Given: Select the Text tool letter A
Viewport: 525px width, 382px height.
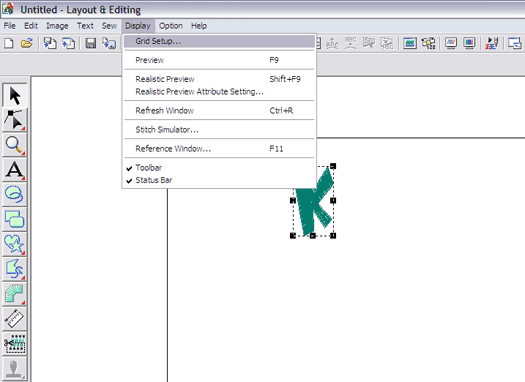Looking at the screenshot, I should point(14,169).
